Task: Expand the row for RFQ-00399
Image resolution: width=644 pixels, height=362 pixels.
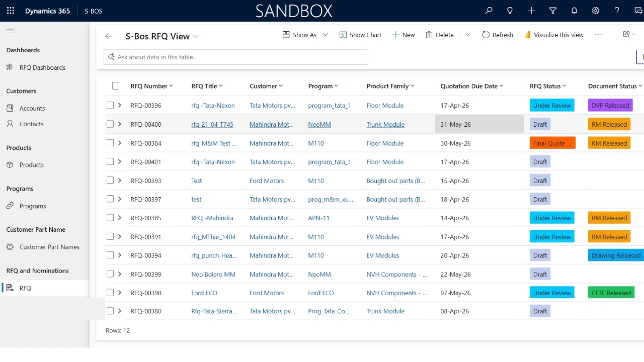Action: tap(120, 274)
